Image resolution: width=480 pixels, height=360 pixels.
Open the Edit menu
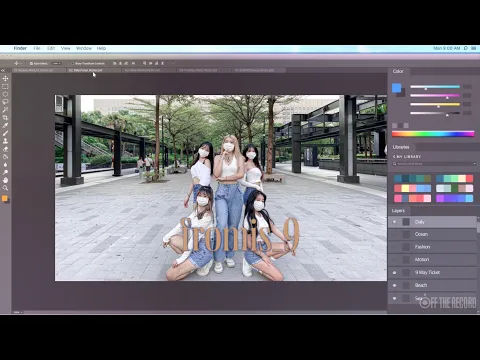(x=51, y=48)
